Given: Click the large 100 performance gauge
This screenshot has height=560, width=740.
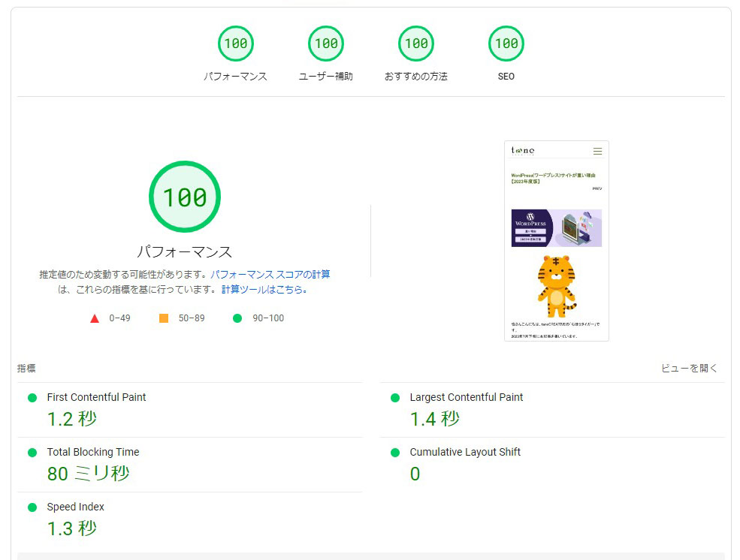Looking at the screenshot, I should (184, 197).
